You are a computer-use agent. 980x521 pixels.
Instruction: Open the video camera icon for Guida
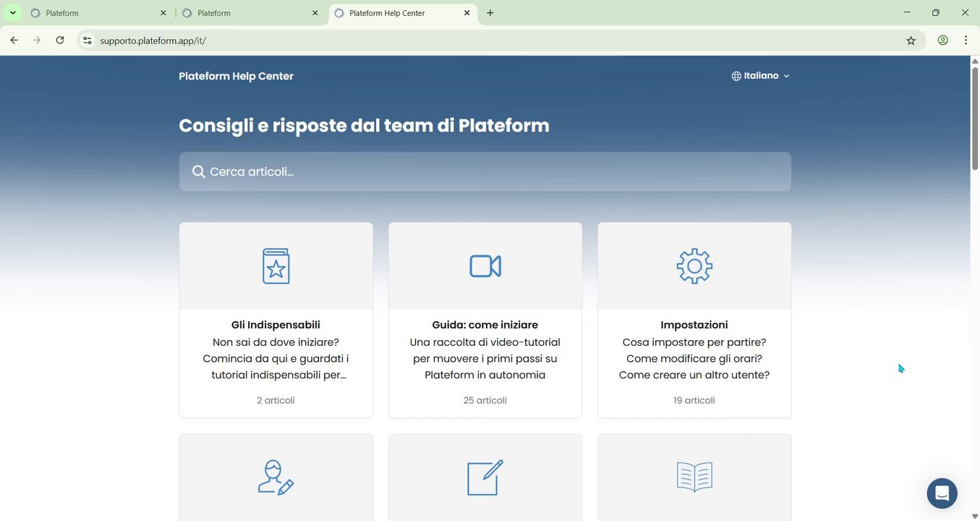[485, 266]
